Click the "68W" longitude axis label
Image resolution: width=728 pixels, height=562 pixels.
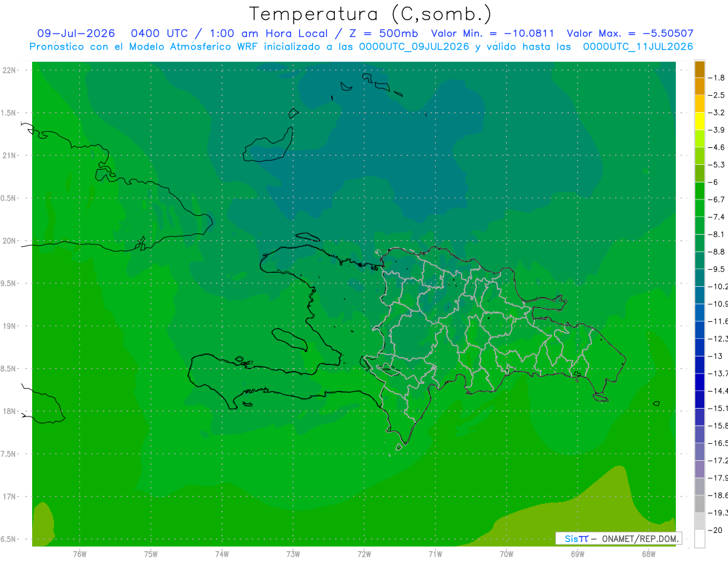[x=649, y=554]
